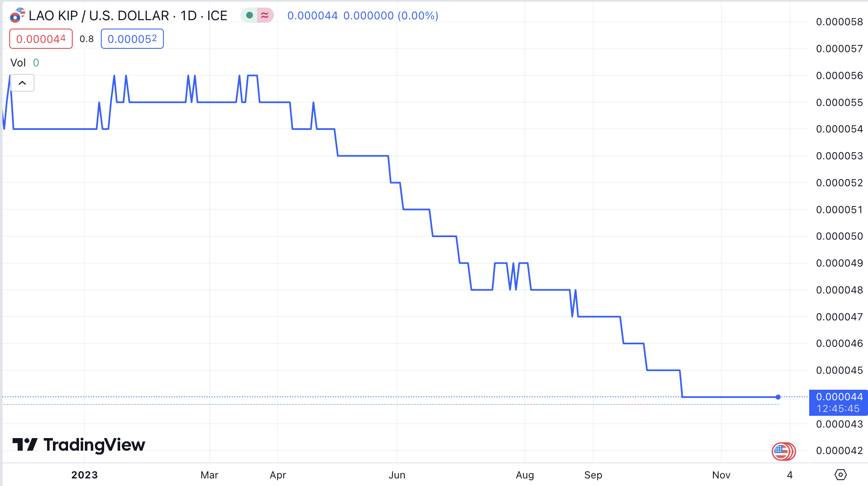Click the Nov label on time axis

[721, 475]
